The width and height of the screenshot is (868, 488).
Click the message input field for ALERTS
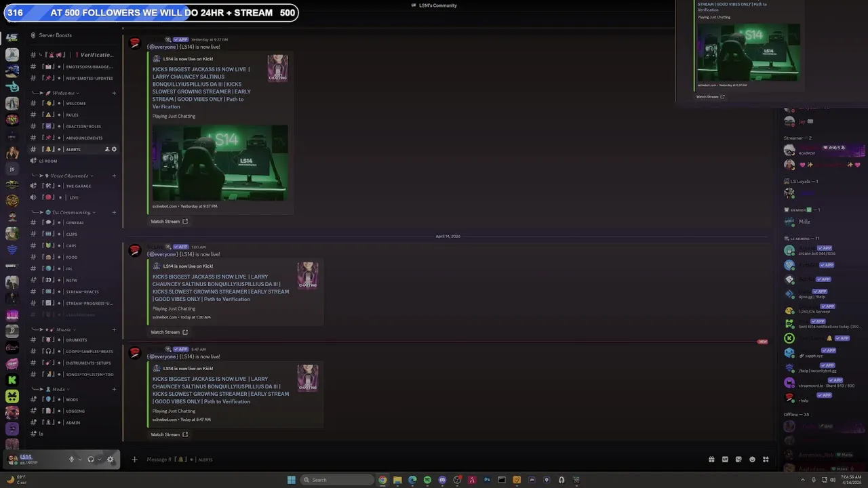(x=420, y=460)
